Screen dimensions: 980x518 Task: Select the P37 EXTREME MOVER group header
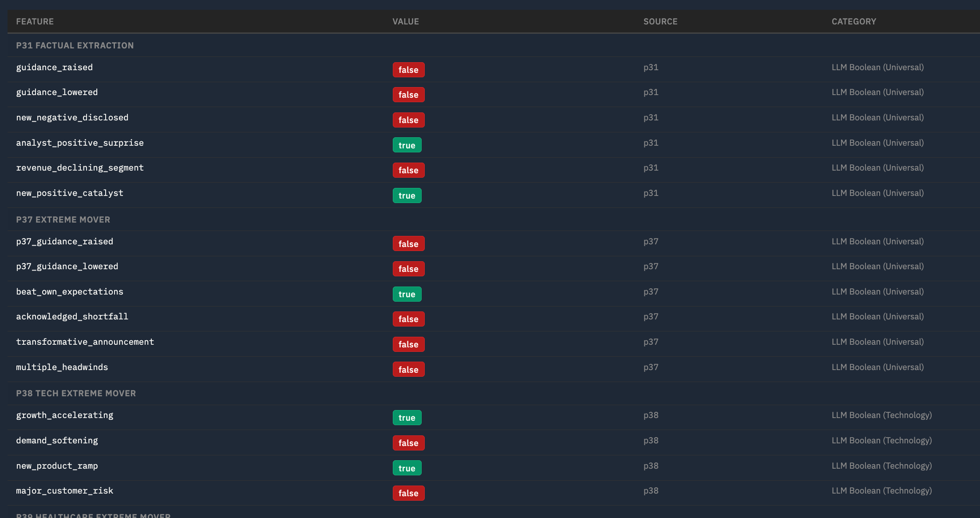(x=63, y=219)
